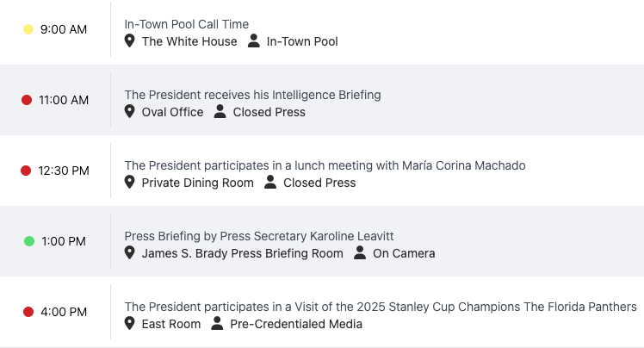The height and width of the screenshot is (348, 644).
Task: Click the person icon next to In-Town Pool
Action: 253,41
